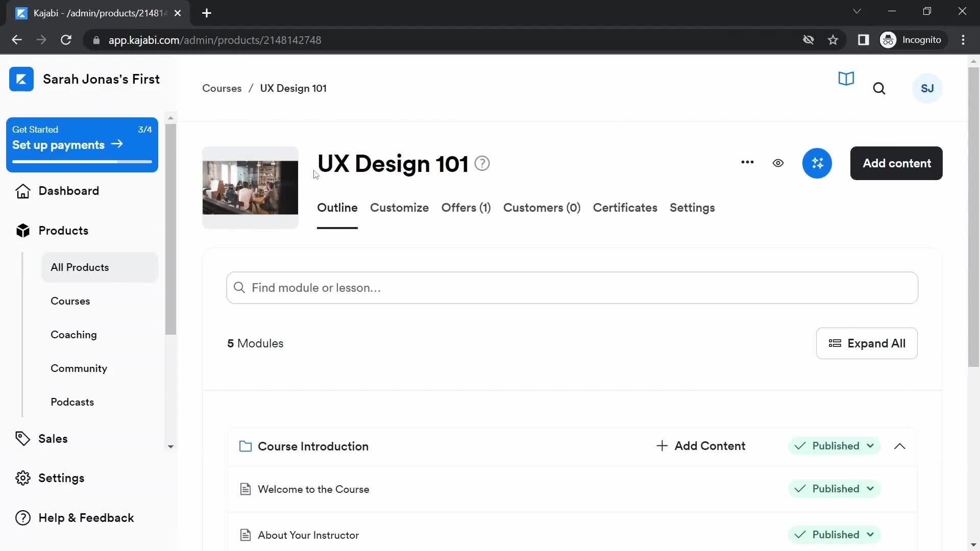This screenshot has width=980, height=551.
Task: Click the sidebar vertical scrollbar thumb
Action: pos(170,229)
